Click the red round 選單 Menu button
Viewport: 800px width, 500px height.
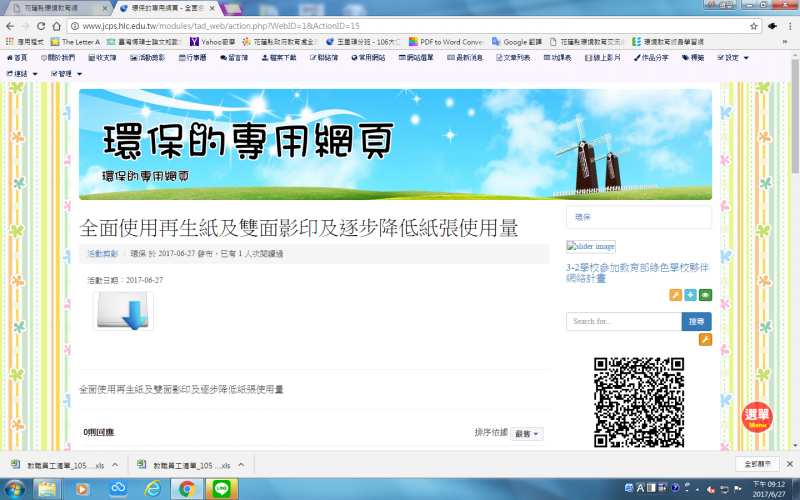coord(757,417)
